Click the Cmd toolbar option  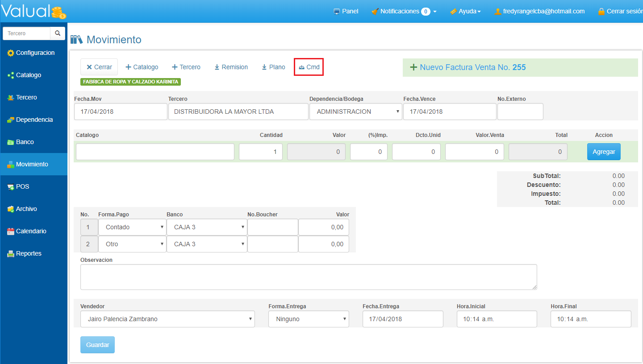pos(309,67)
